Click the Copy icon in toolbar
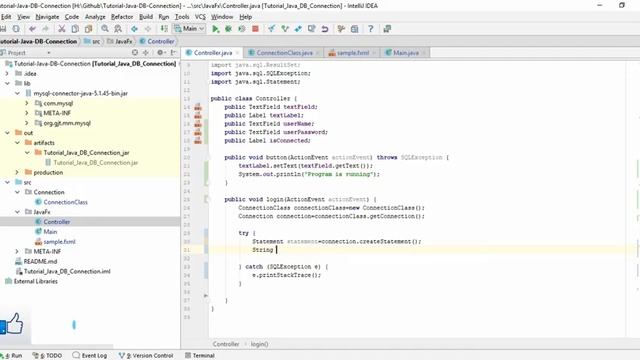Screen dimensions: 640x360 pyautogui.click(x=75, y=29)
